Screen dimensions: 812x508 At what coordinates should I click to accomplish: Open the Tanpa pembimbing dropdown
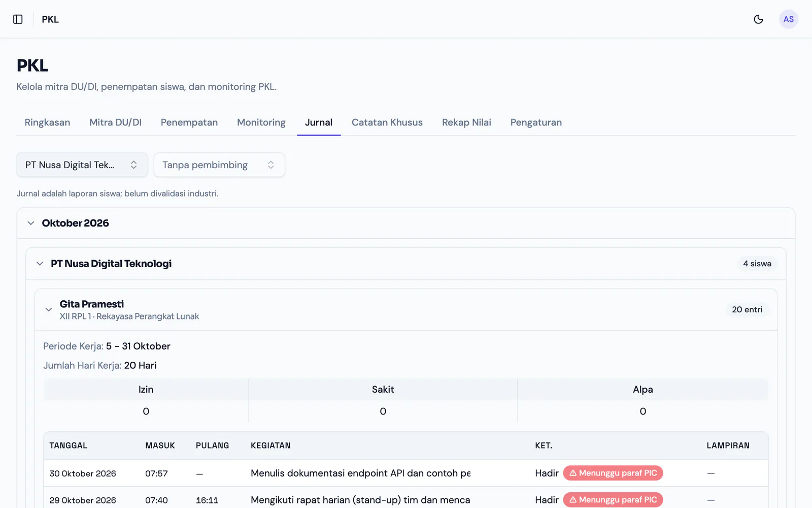pos(219,165)
